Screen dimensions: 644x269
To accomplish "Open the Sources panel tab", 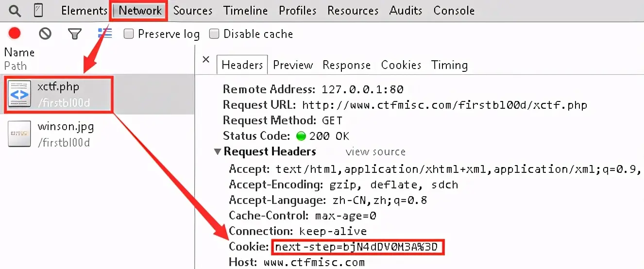I will coord(192,10).
